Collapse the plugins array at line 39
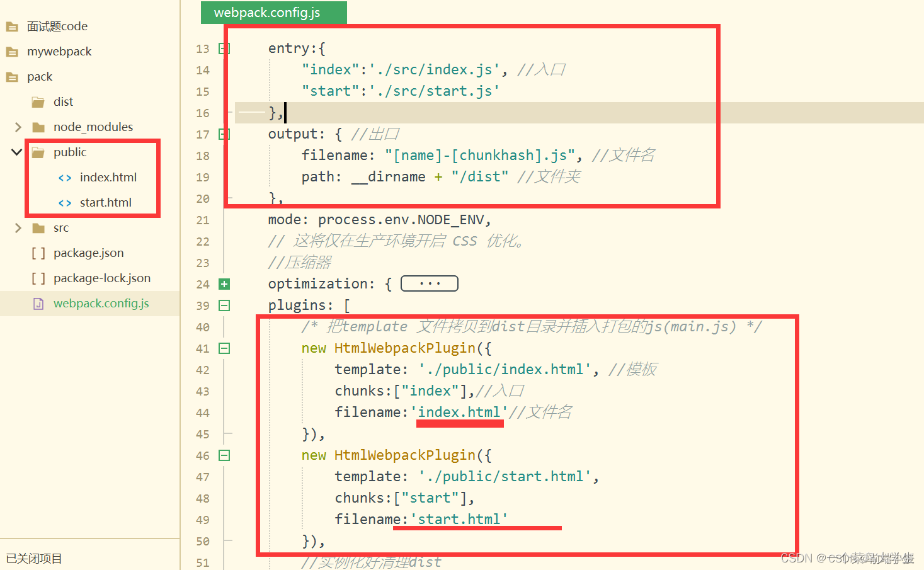Screen dimensions: 924x570 click(x=224, y=305)
